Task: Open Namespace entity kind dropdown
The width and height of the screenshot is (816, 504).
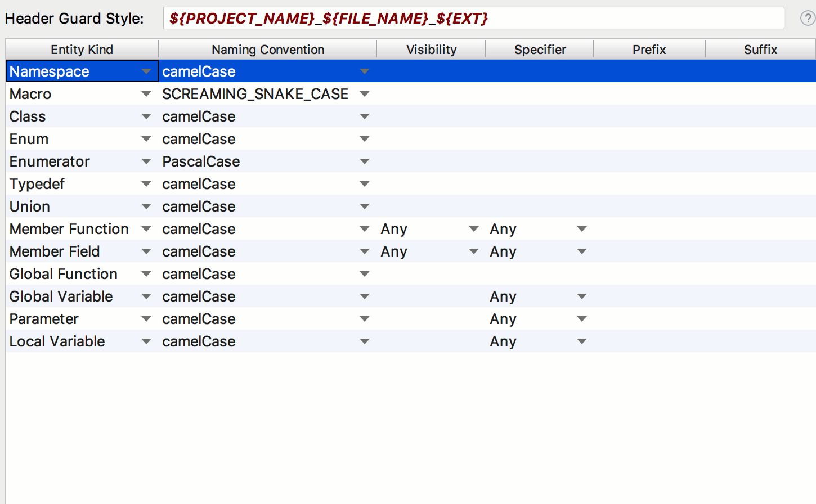Action: click(146, 71)
